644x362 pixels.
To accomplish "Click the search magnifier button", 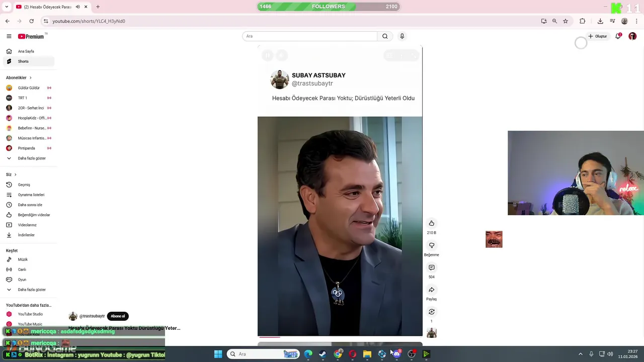I will (385, 36).
